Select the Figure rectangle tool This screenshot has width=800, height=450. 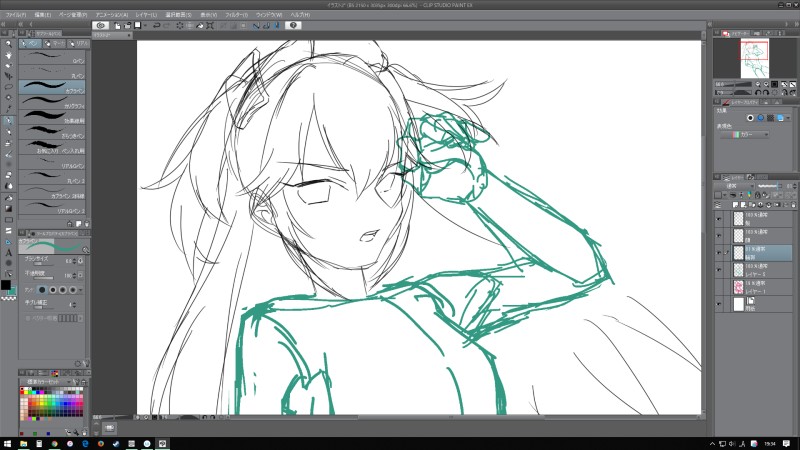pos(8,220)
